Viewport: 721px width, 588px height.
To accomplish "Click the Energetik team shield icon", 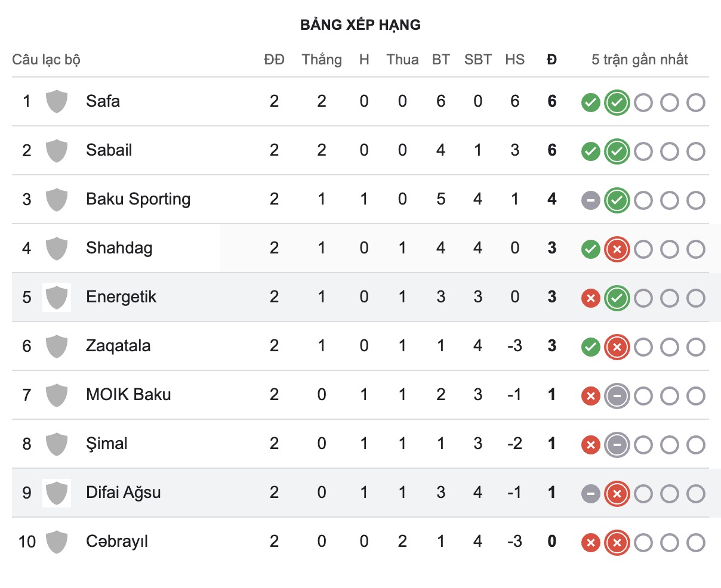I will 57,297.
